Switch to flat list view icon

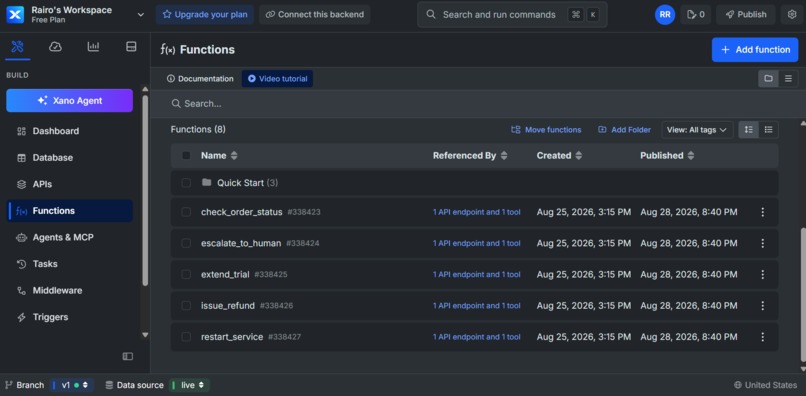(788, 79)
